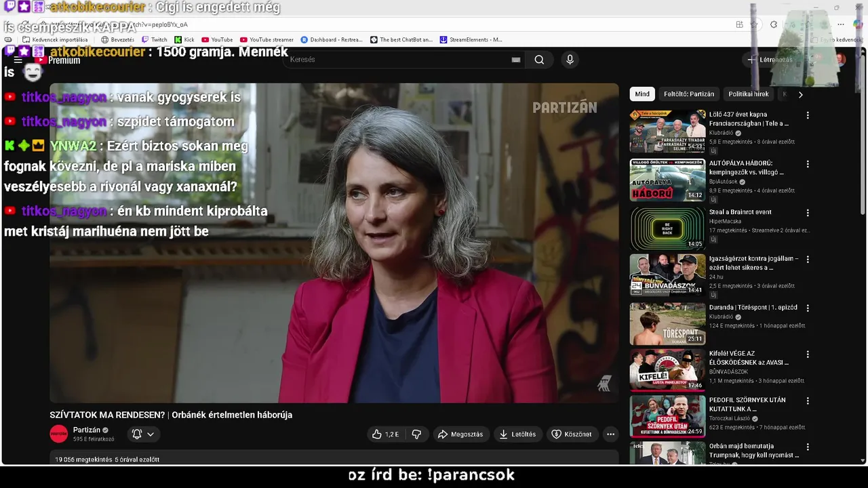Open the StreamElements bookmark
The height and width of the screenshot is (488, 868).
[x=471, y=39]
